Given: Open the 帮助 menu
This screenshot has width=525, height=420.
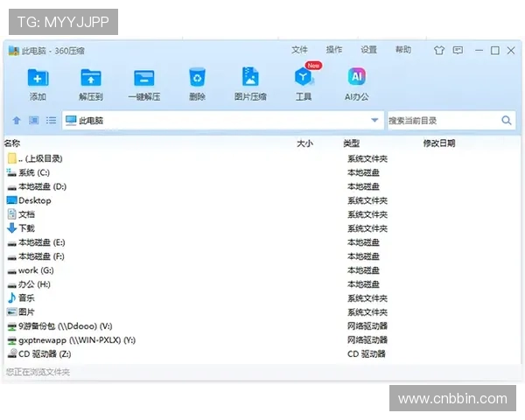Looking at the screenshot, I should click(x=403, y=50).
